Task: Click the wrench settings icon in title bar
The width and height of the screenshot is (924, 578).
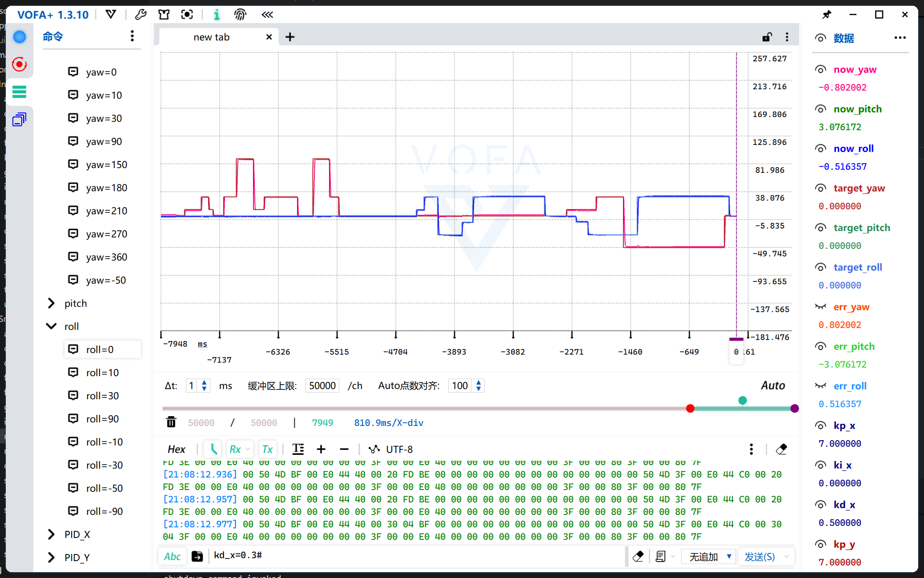Action: pyautogui.click(x=141, y=15)
